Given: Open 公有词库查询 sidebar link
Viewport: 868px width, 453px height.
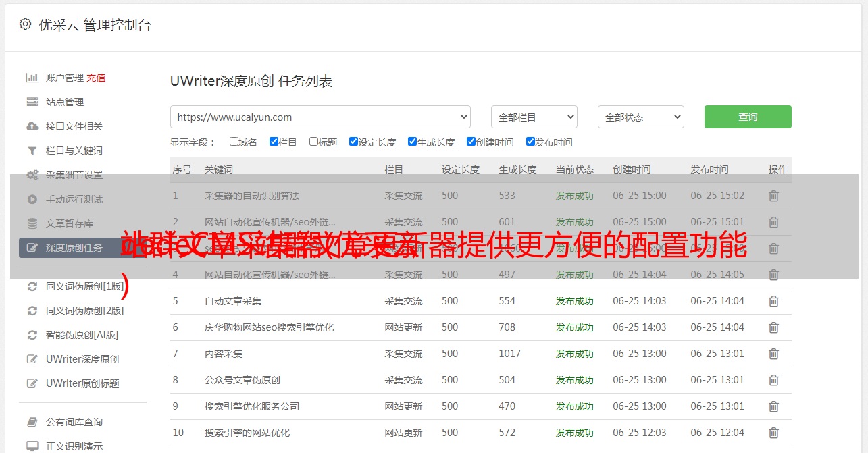Looking at the screenshot, I should 74,422.
